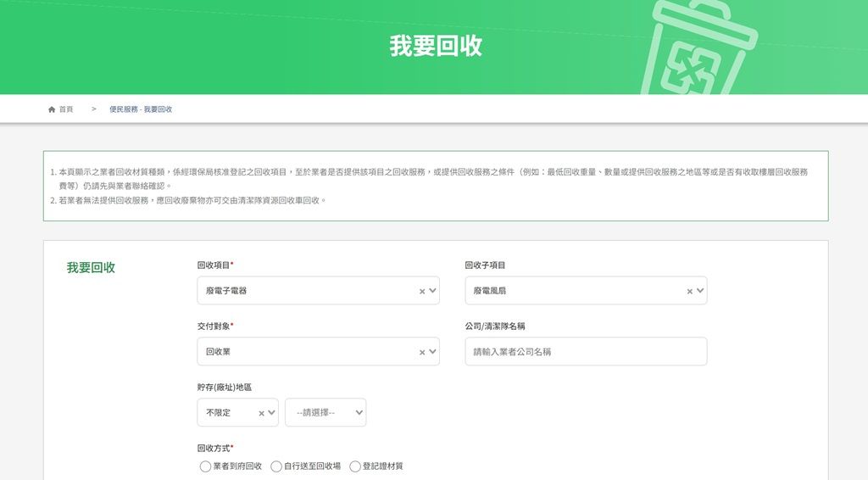Viewport: 868px width, 480px height.
Task: Go to 首頁 via the breadcrumb text
Action: (66, 109)
